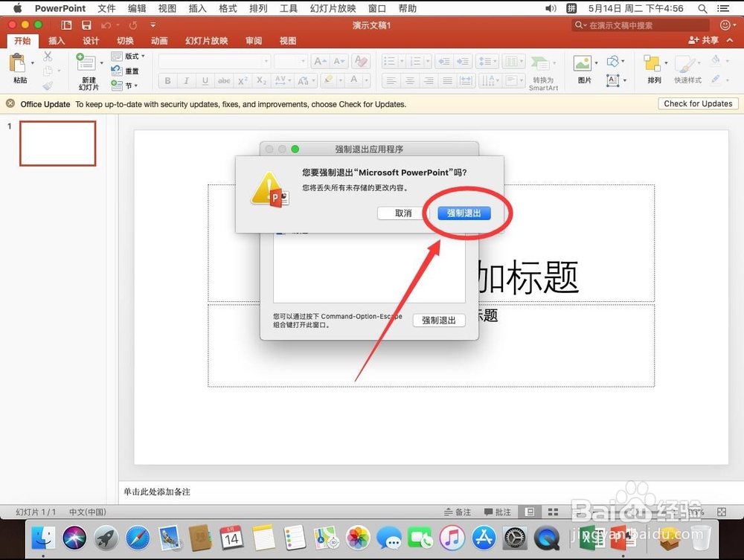Click the justify text icon

447,81
